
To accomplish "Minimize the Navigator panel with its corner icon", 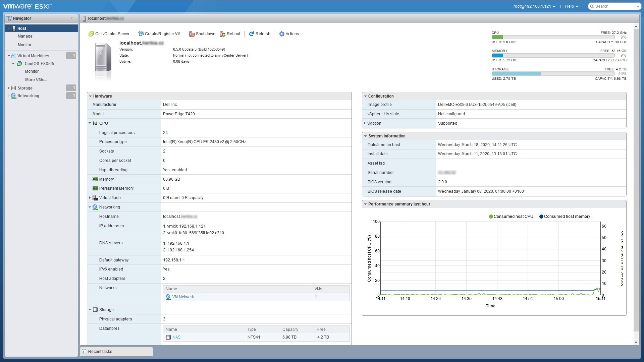I will [x=72, y=18].
